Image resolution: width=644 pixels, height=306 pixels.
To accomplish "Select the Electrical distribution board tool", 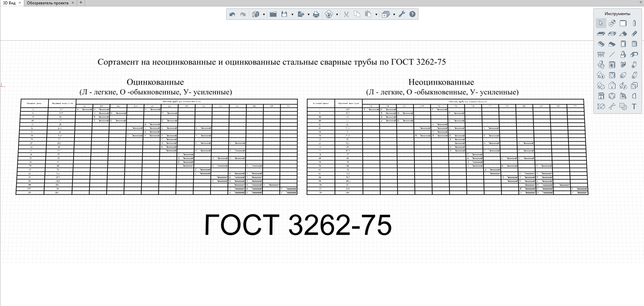I will (x=601, y=96).
